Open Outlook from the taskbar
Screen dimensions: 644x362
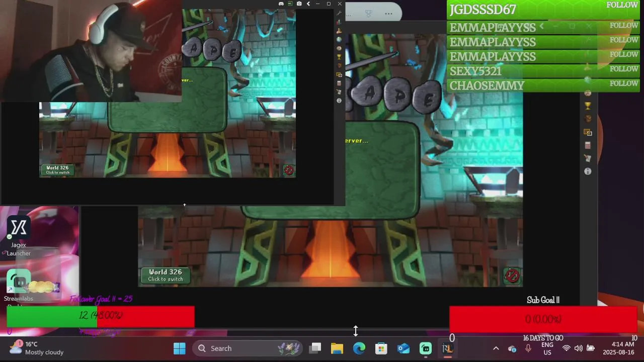[x=404, y=348]
